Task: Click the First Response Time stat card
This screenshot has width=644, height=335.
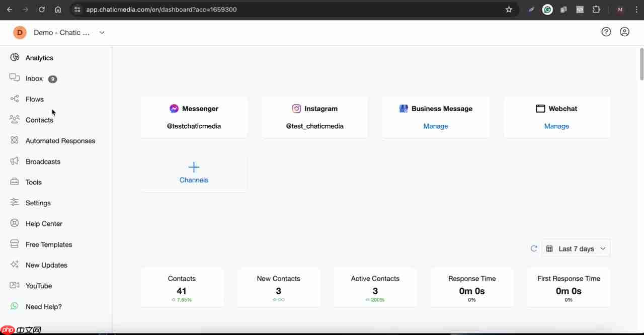Action: [x=569, y=288]
